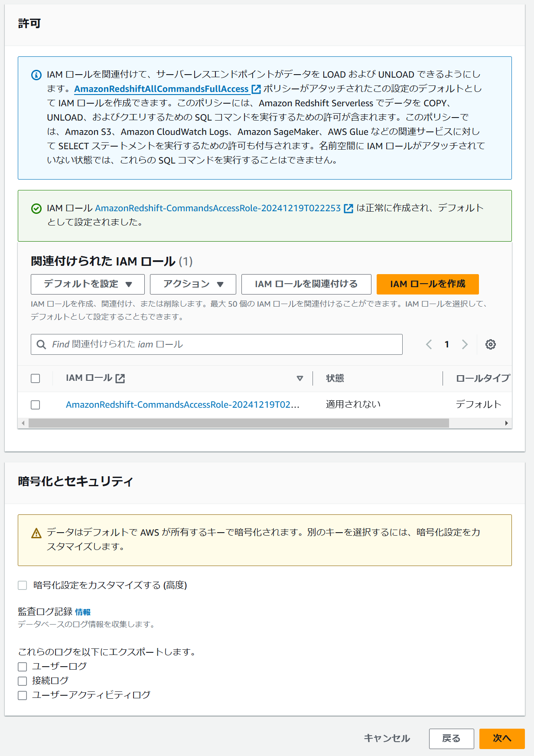Screen dimensions: 534x756
Task: Click green success checkmark icon
Action: click(x=36, y=209)
